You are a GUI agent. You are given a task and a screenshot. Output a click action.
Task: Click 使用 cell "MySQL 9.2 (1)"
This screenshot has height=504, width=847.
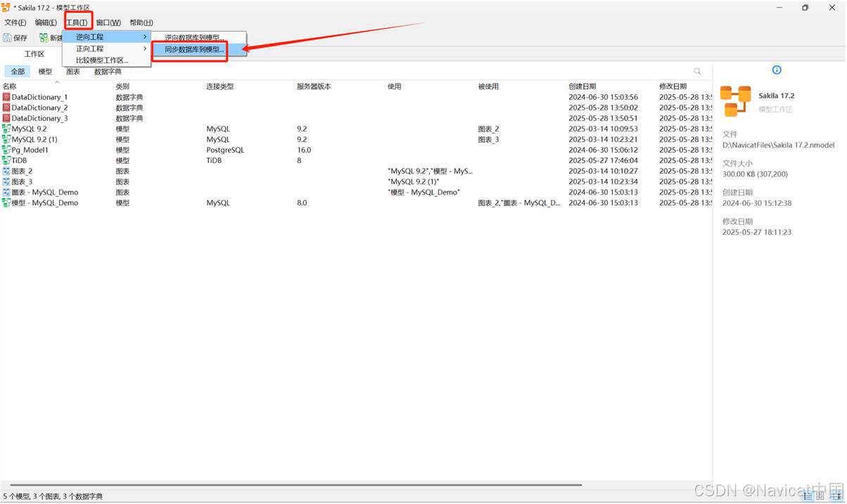coord(414,181)
